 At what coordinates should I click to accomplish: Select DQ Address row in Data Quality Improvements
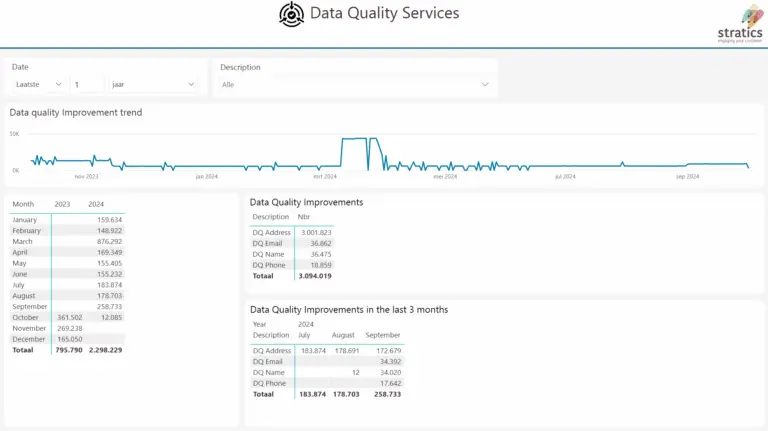click(271, 232)
